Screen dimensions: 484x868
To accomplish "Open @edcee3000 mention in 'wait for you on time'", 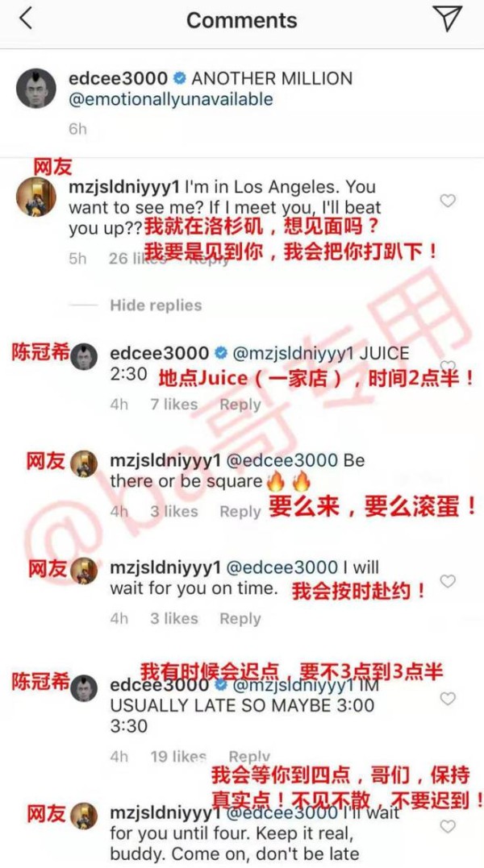I will [x=282, y=567].
